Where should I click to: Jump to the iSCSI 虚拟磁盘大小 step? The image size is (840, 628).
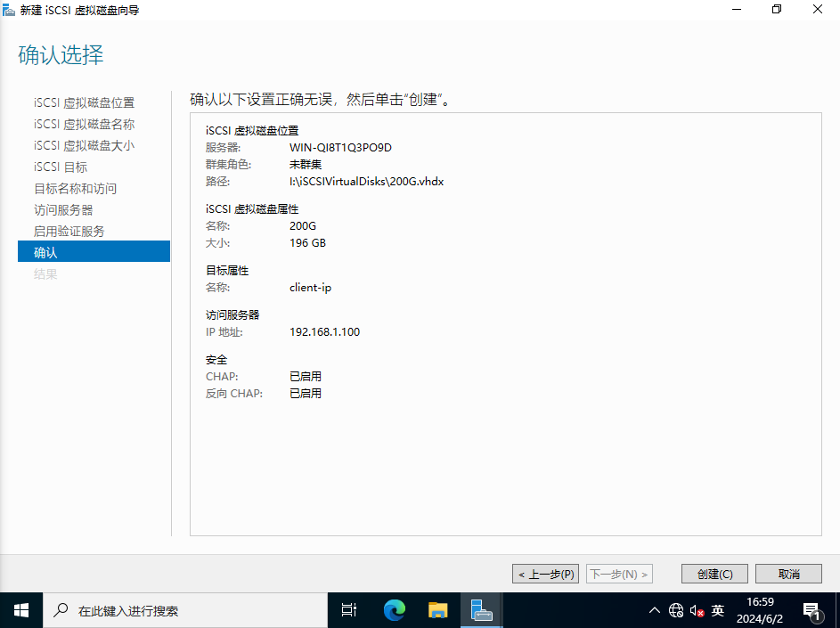[85, 145]
